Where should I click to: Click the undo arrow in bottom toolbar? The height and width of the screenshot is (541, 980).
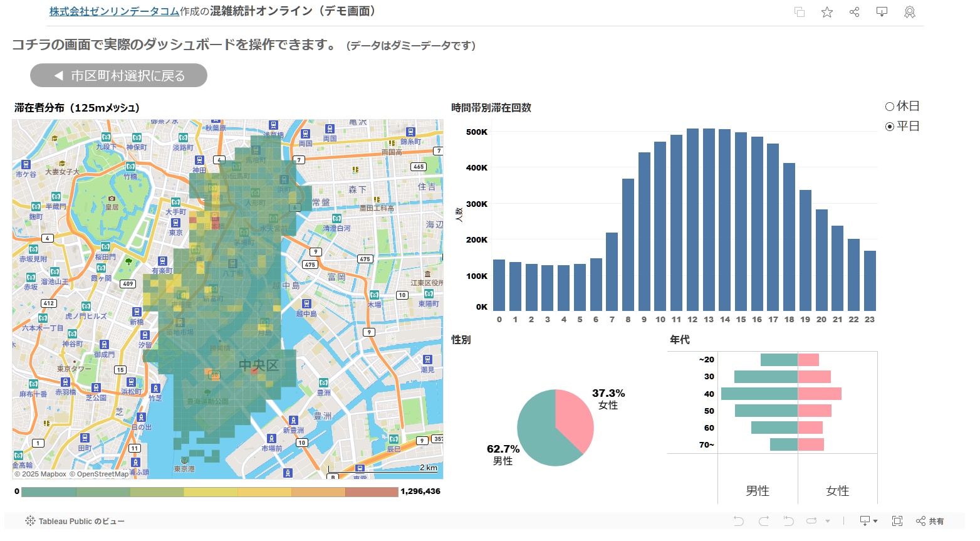(739, 521)
